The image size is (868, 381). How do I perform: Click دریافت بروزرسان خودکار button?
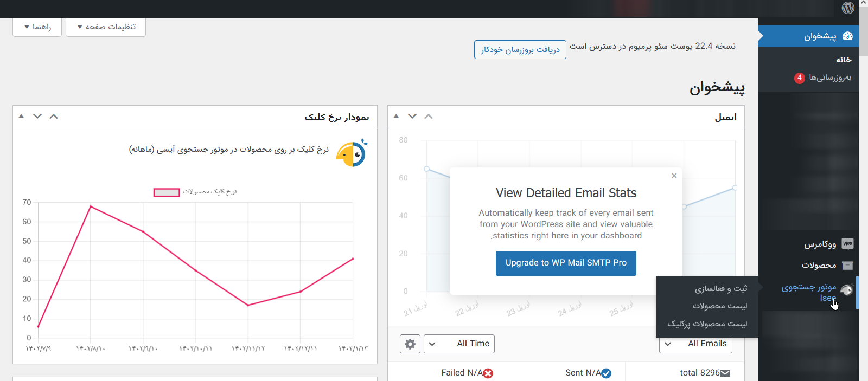[520, 49]
